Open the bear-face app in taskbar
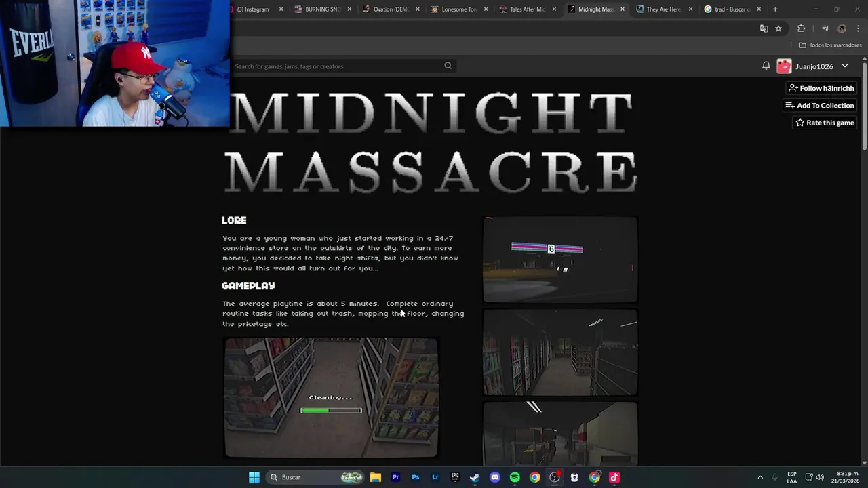 [574, 477]
